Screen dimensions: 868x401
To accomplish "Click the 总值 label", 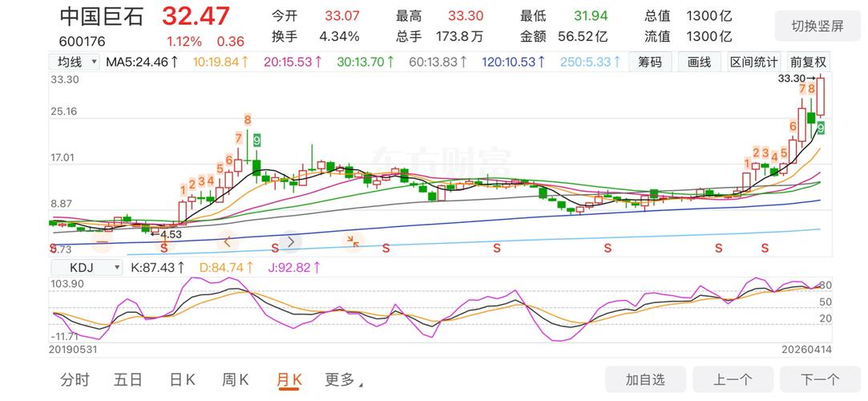I will [657, 16].
